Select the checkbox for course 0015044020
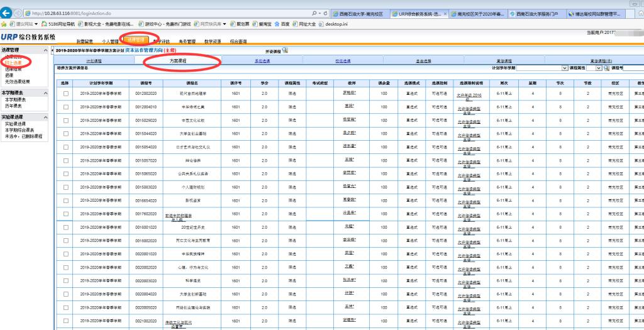 65,133
